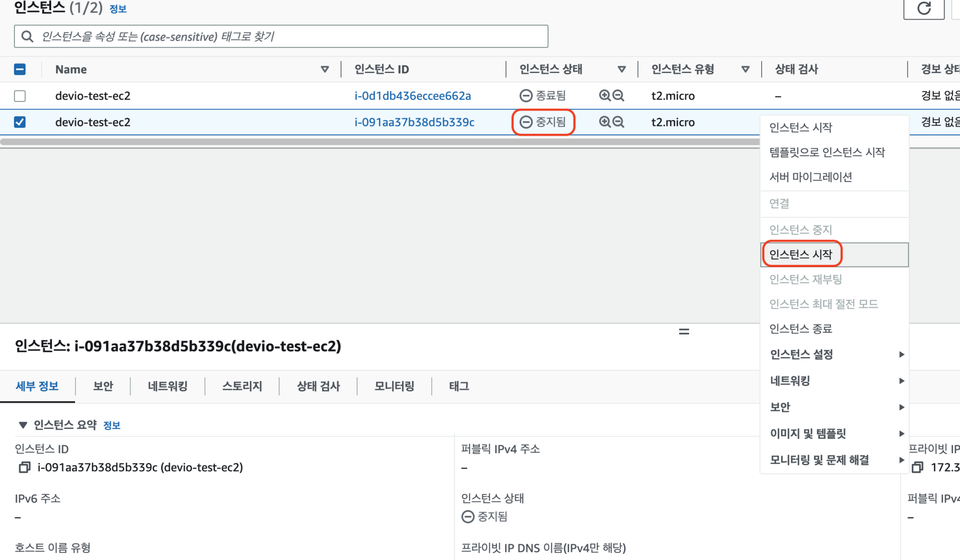Click the 정보 link beside 인스턴스 heading
Screen dimensions: 960x560
pyautogui.click(x=118, y=8)
